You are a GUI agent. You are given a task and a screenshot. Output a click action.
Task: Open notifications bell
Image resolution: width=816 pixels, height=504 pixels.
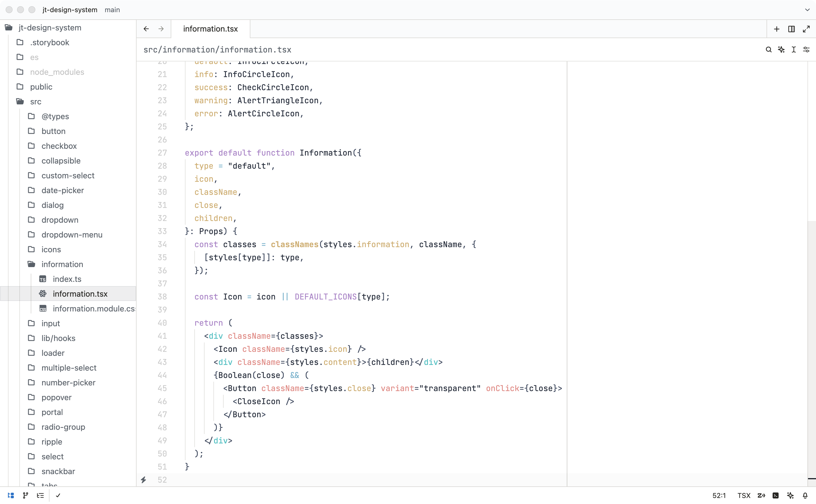pyautogui.click(x=805, y=495)
